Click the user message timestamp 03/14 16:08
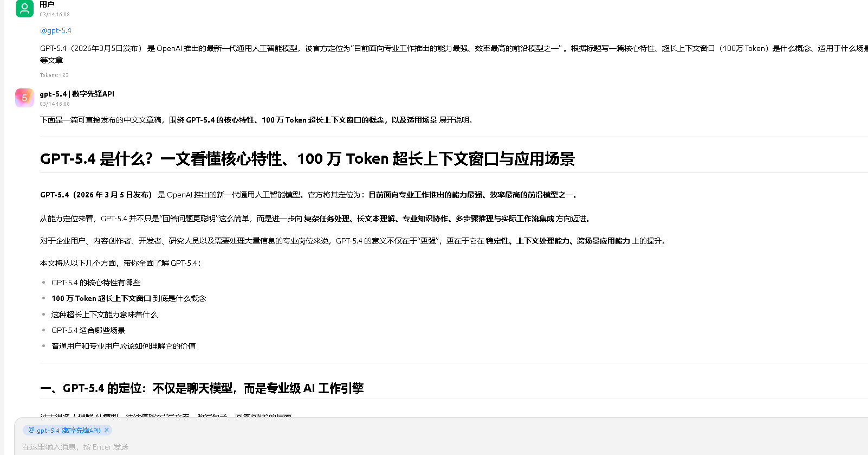Viewport: 868px width, 455px height. (x=55, y=15)
